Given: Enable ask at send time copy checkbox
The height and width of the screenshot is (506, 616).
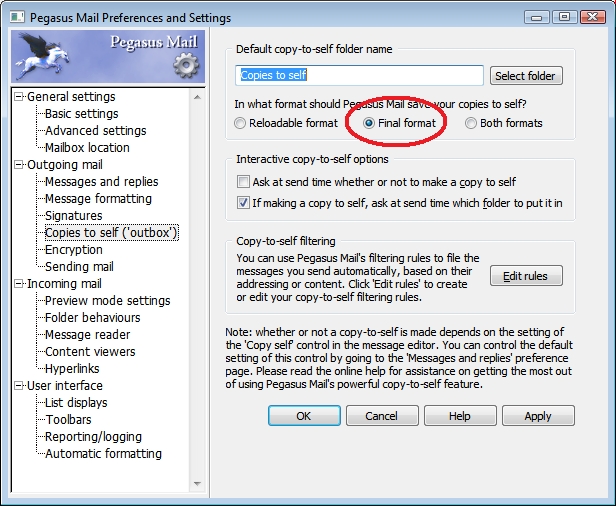Looking at the screenshot, I should point(243,182).
